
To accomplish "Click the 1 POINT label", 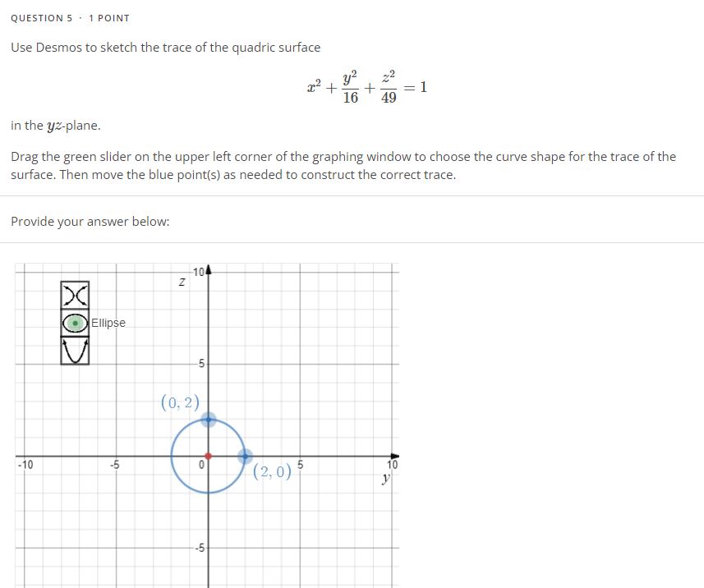I will point(108,17).
